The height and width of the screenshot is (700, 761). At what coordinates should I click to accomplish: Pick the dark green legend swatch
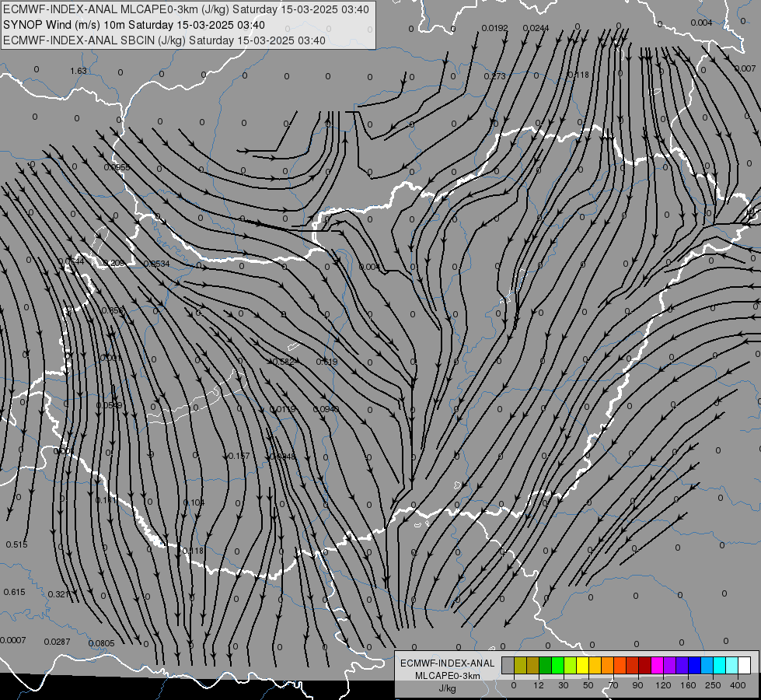(x=546, y=666)
